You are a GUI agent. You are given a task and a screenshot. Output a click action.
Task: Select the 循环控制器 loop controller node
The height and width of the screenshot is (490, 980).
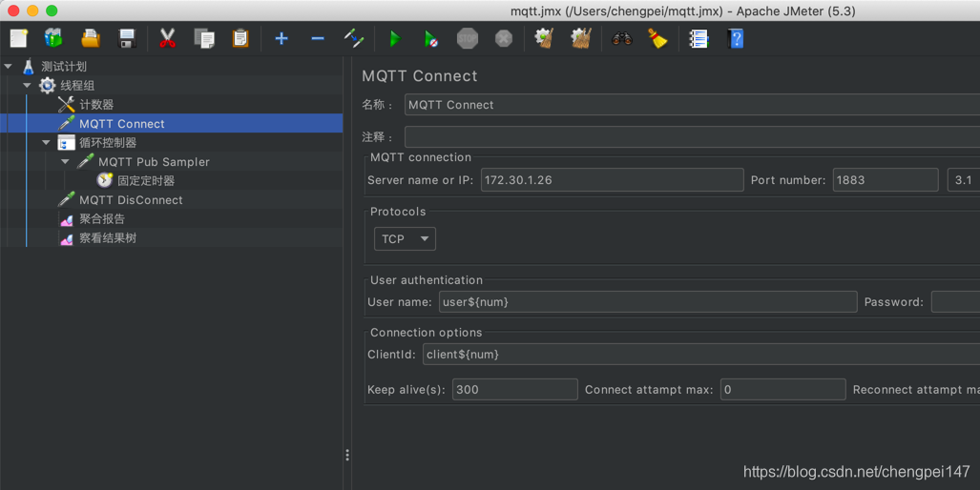(x=108, y=142)
